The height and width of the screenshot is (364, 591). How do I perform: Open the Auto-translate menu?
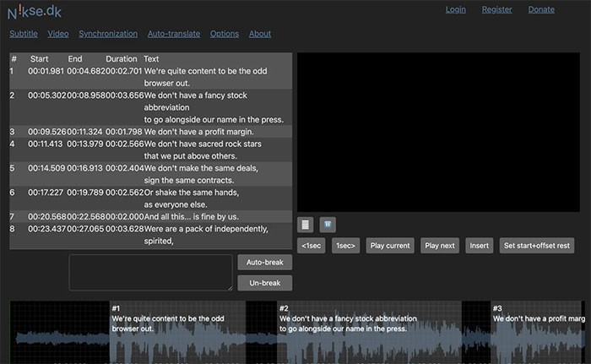coord(174,34)
